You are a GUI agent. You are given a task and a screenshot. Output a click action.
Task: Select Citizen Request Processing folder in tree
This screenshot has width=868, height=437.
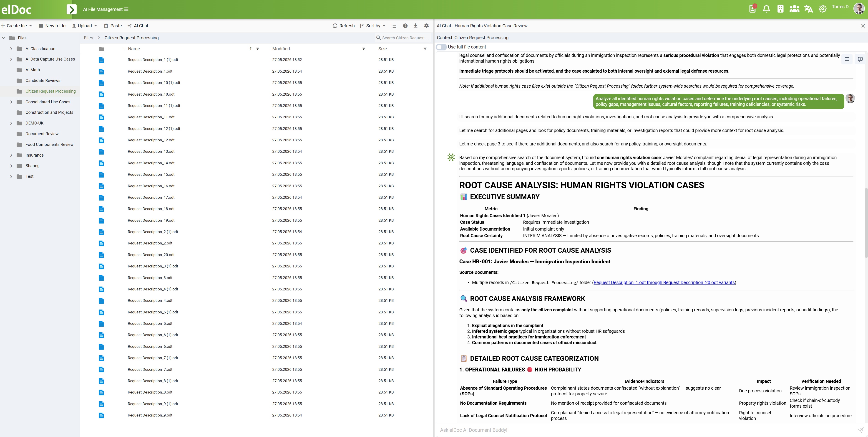click(x=50, y=91)
